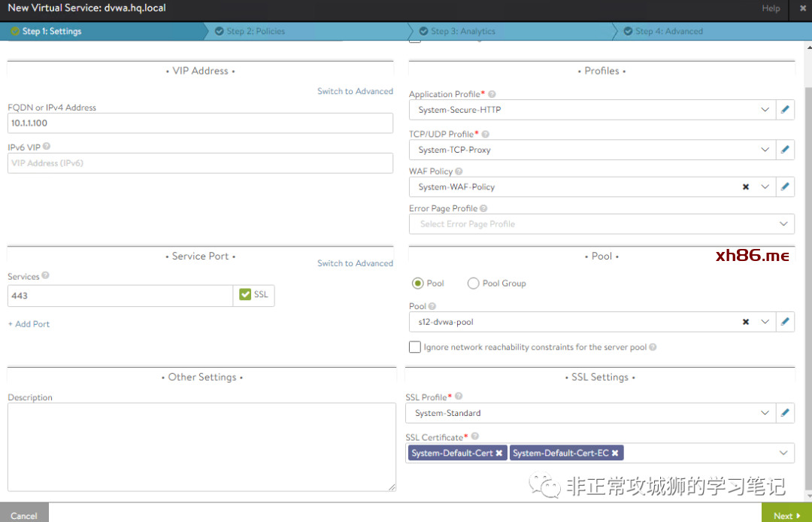Click the IPv6 VIP address field
This screenshot has height=522, width=812.
tap(200, 163)
